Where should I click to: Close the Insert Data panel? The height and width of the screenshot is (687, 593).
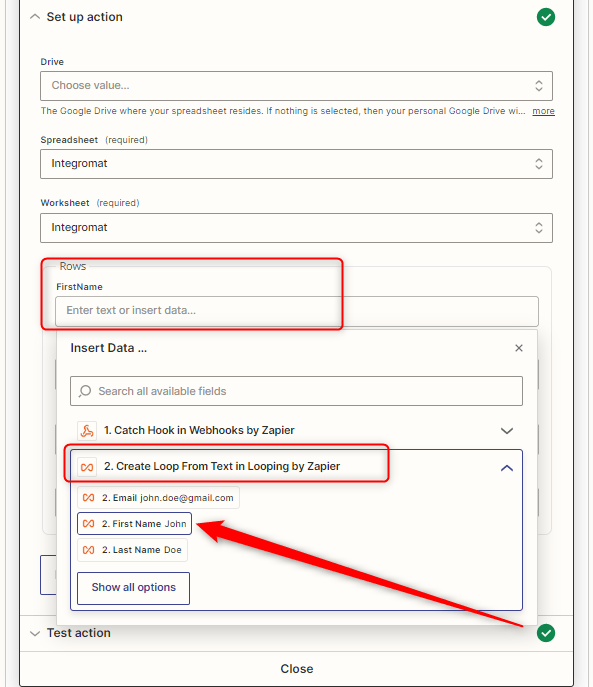pyautogui.click(x=519, y=348)
